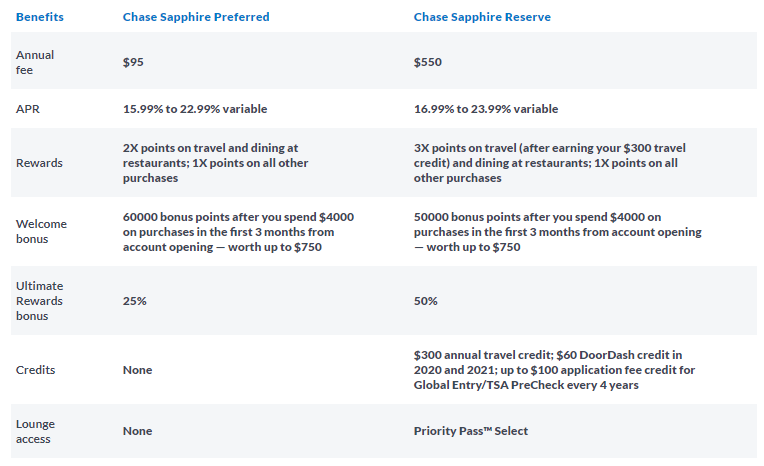Click the Chase Sapphire Preferred column header
Viewport: 764px width, 466px height.
[x=194, y=17]
